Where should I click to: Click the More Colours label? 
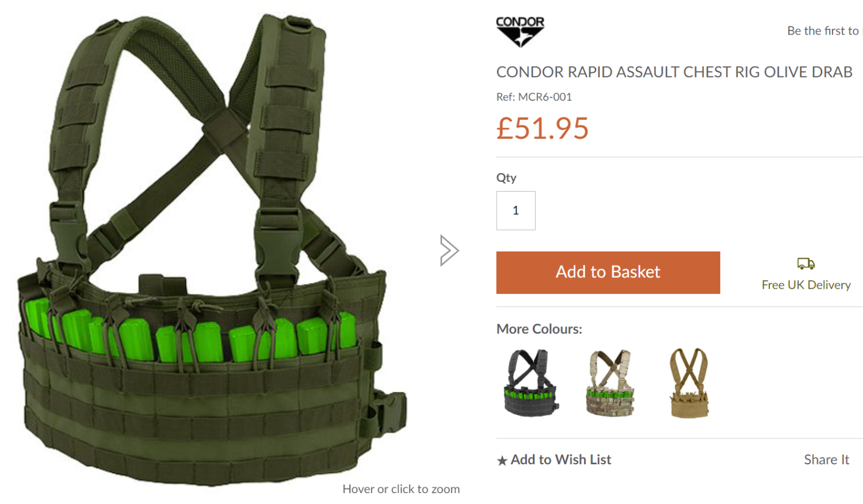click(539, 329)
